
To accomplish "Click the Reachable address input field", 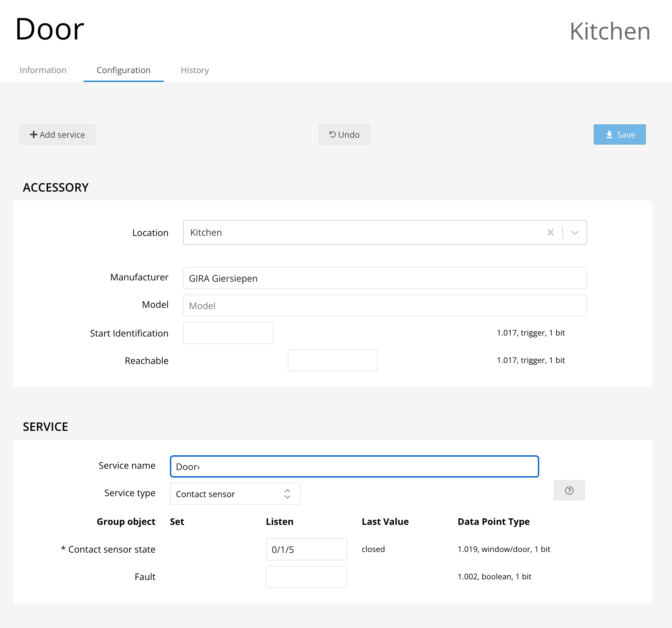I will [x=332, y=360].
